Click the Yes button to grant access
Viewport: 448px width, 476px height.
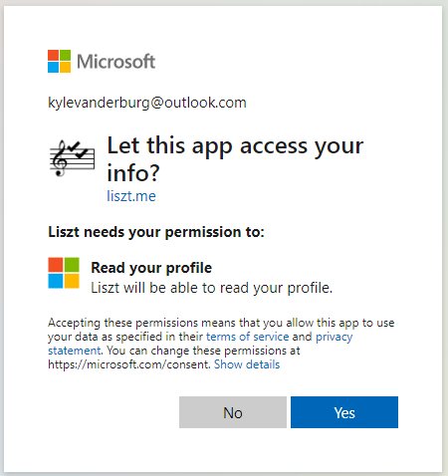(344, 412)
